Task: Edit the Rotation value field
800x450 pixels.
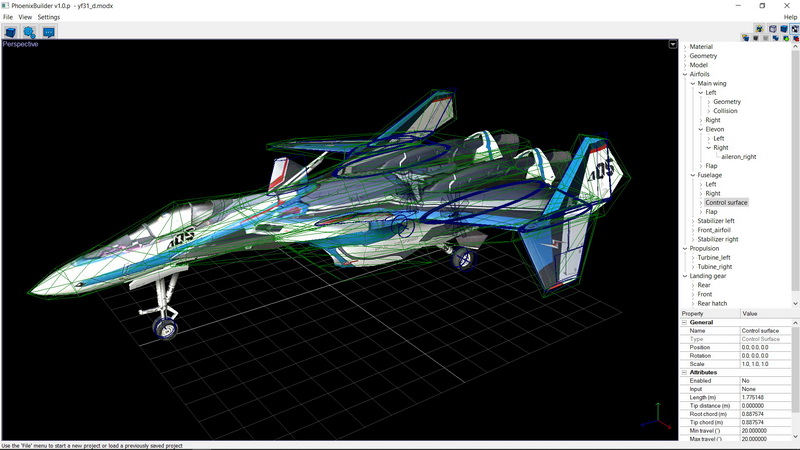Action: click(765, 356)
